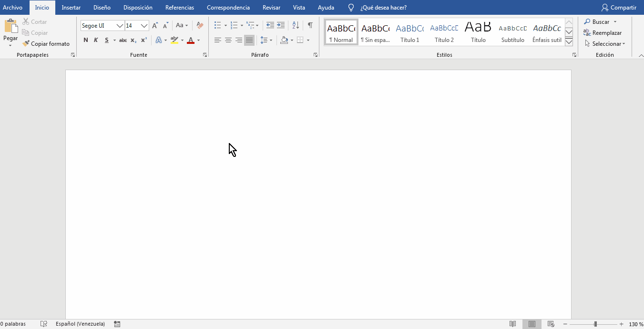Select print layout view button
This screenshot has width=644, height=329.
(532, 324)
